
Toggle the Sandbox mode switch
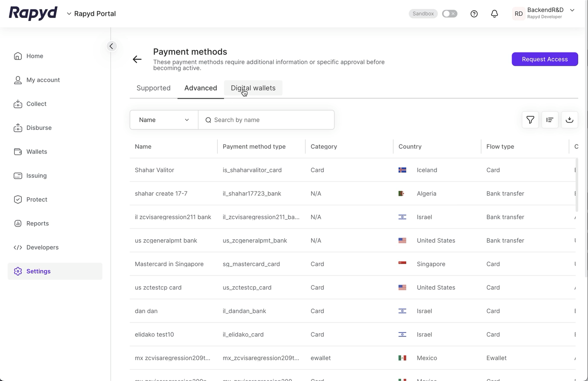pyautogui.click(x=449, y=14)
